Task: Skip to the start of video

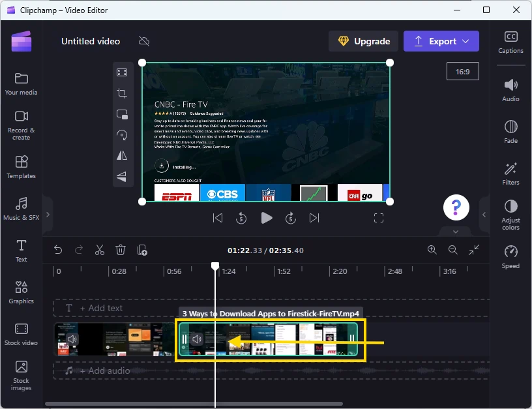Action: pos(218,218)
